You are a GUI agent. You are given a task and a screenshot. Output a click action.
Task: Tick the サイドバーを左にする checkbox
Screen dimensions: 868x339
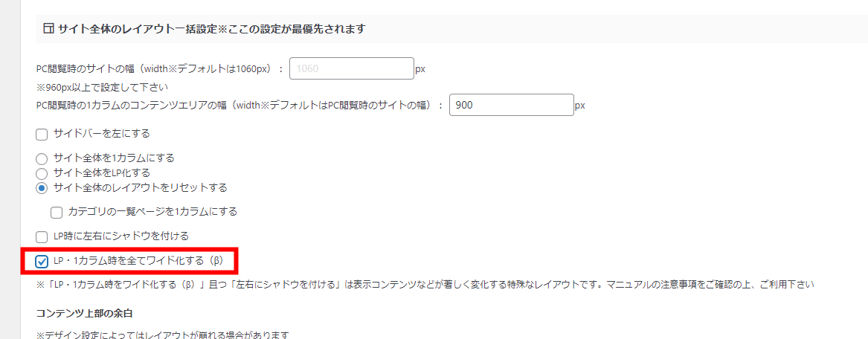coord(42,135)
